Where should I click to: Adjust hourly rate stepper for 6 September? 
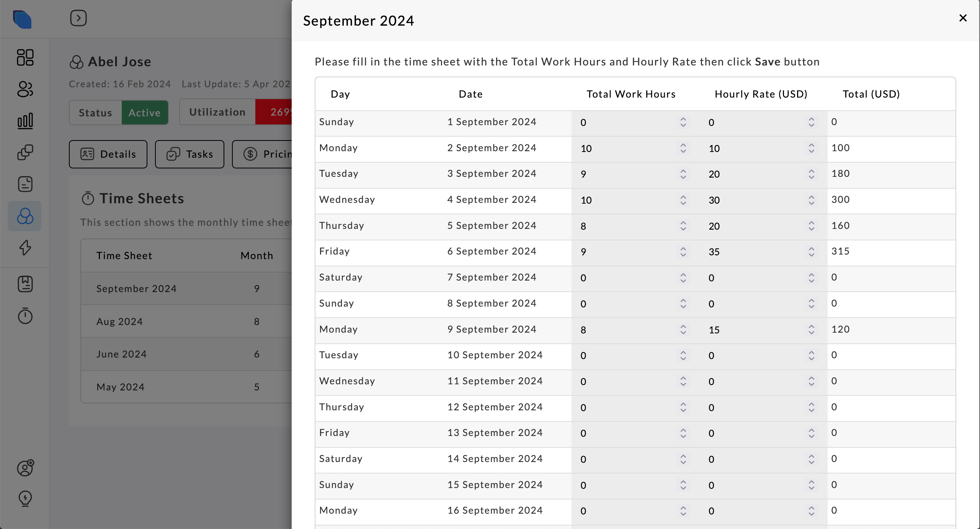tap(811, 251)
